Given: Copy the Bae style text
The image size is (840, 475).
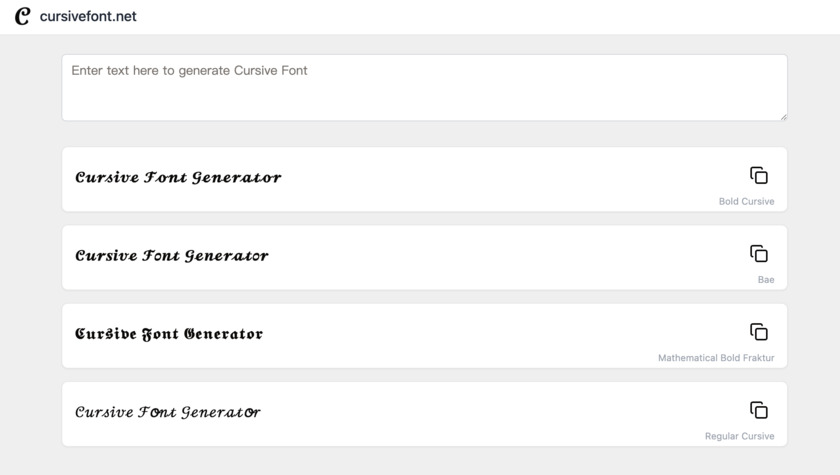Looking at the screenshot, I should tap(759, 254).
